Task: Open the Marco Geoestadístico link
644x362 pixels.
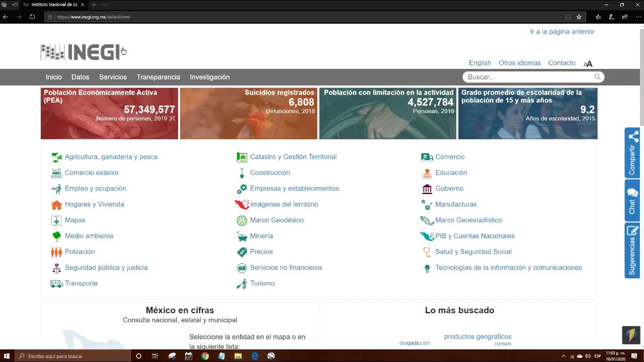Action: point(468,220)
